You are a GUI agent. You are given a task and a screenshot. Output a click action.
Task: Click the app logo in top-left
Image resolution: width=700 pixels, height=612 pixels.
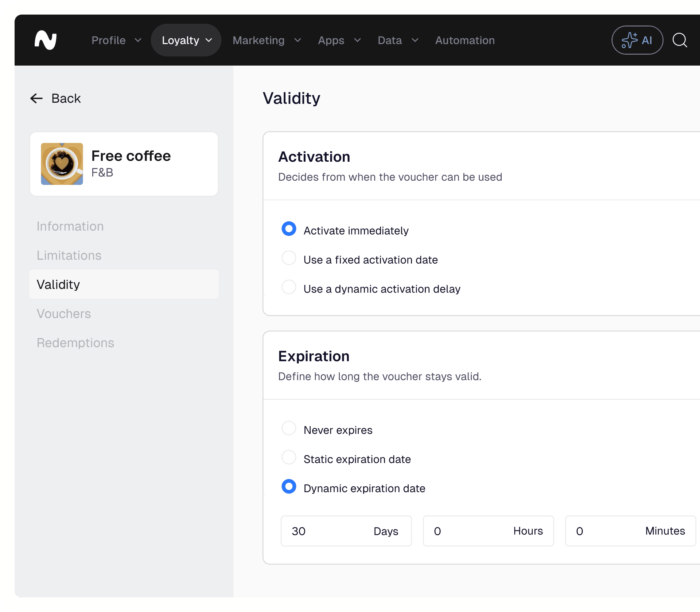point(46,40)
